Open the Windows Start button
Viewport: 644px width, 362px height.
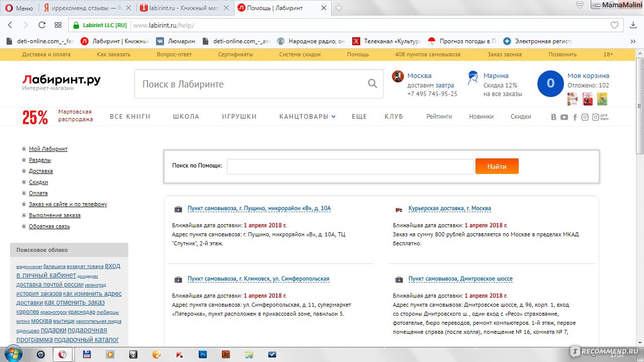point(15,354)
